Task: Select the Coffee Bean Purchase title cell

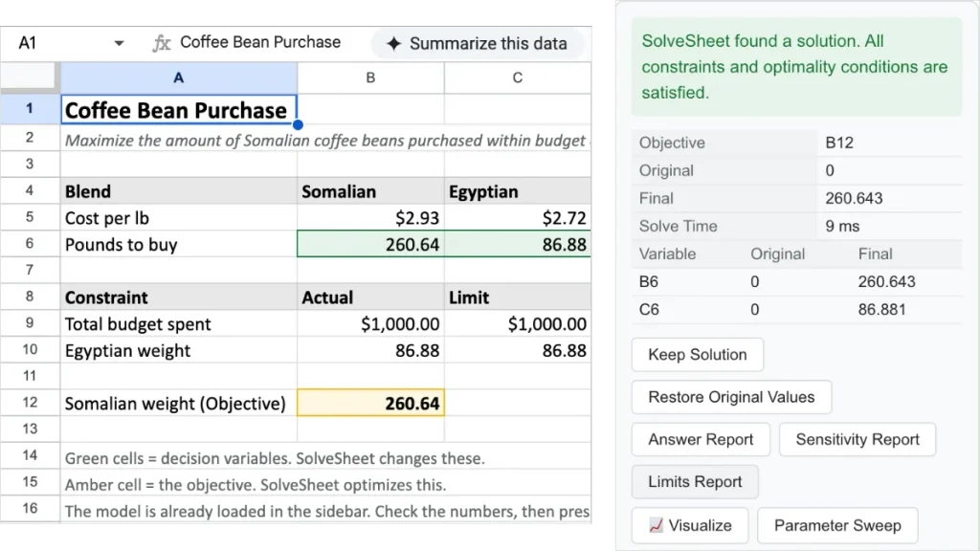Action: click(179, 110)
